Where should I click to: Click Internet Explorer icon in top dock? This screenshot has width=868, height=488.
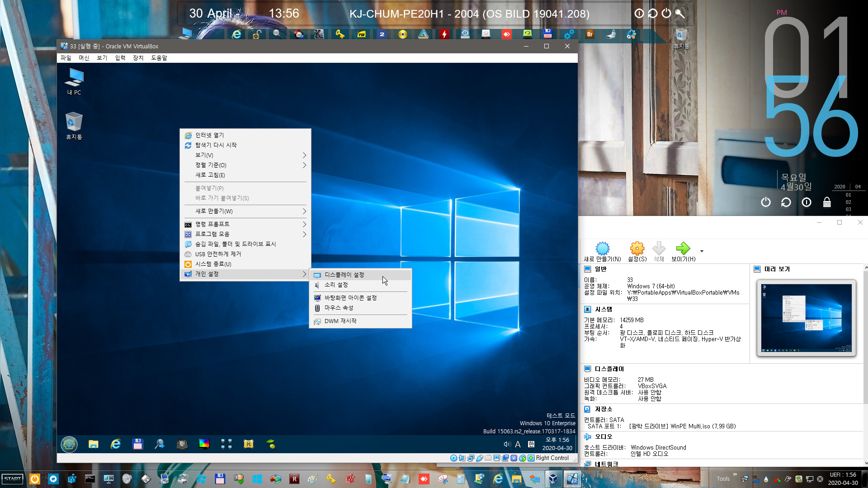(236, 34)
